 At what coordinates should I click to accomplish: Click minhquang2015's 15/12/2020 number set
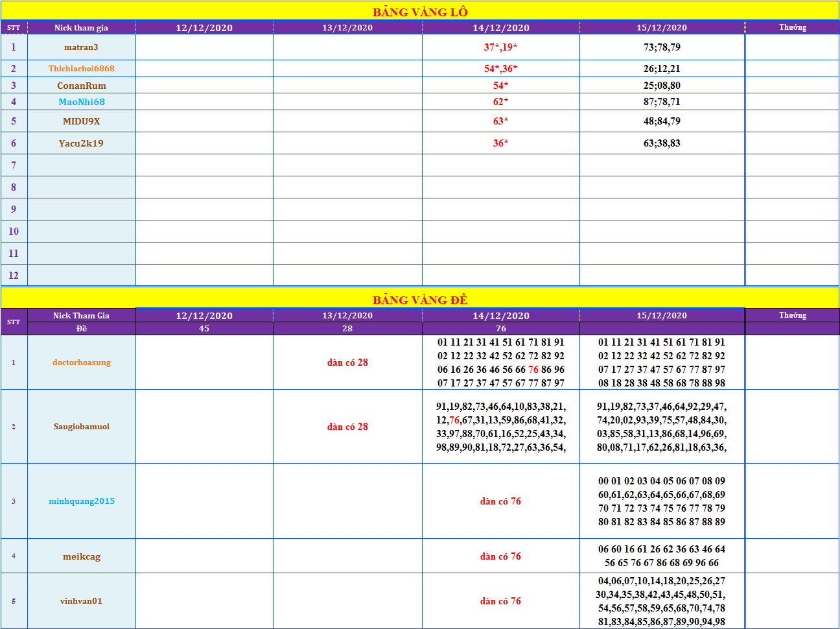pyautogui.click(x=662, y=501)
